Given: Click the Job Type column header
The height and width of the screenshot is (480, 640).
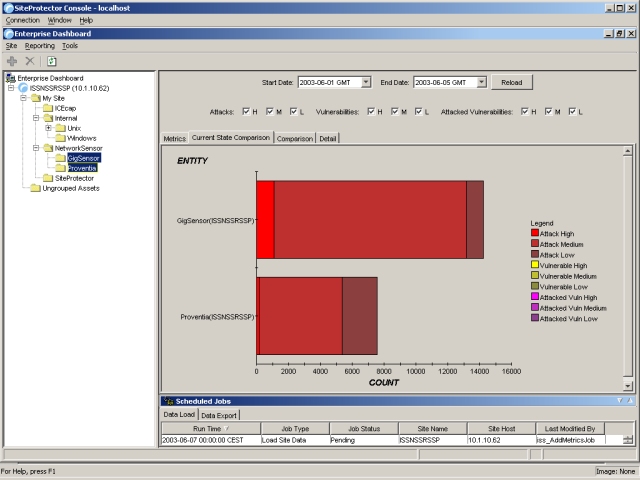Looking at the screenshot, I should (295, 429).
